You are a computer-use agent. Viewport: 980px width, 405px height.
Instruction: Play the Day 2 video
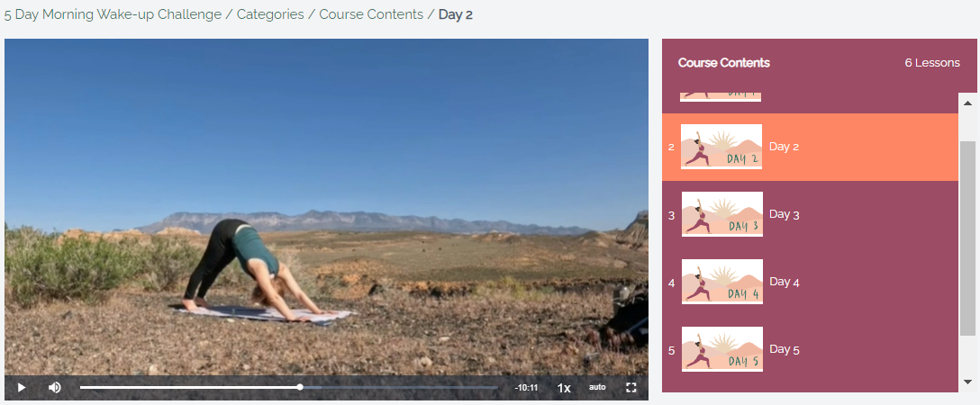pyautogui.click(x=22, y=388)
